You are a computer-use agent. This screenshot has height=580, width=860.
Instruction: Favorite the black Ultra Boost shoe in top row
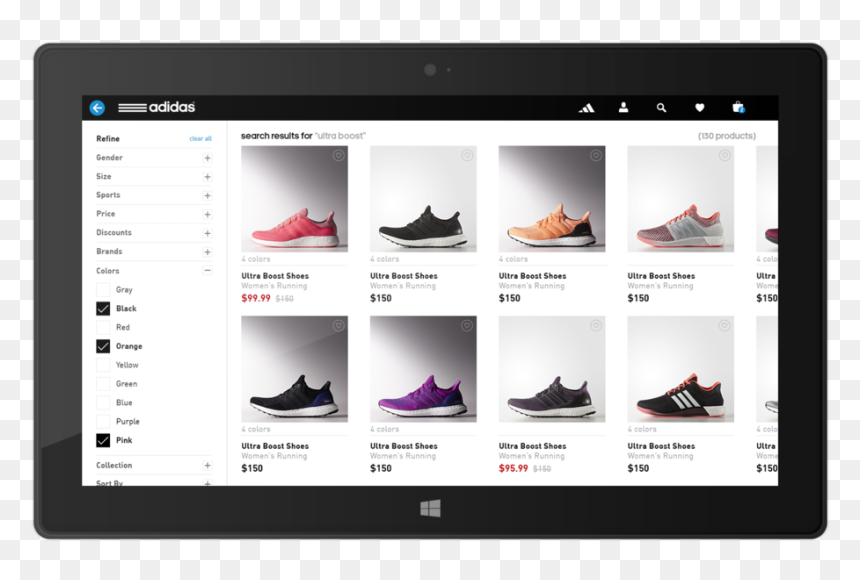click(x=467, y=155)
